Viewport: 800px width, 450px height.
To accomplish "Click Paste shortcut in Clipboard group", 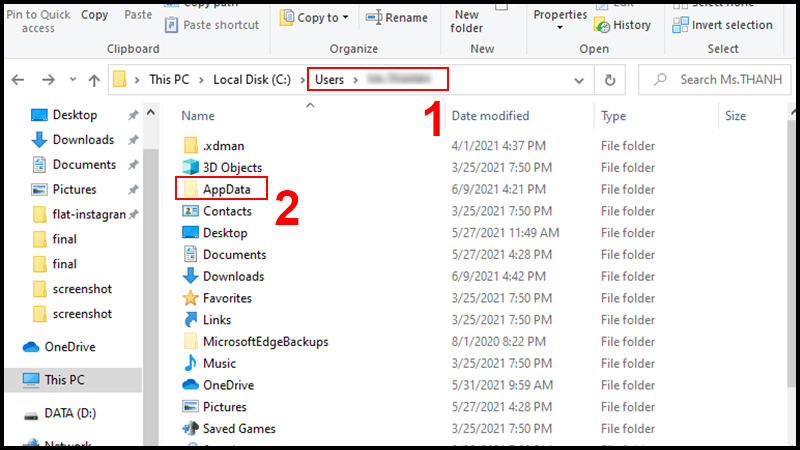I will pyautogui.click(x=212, y=24).
